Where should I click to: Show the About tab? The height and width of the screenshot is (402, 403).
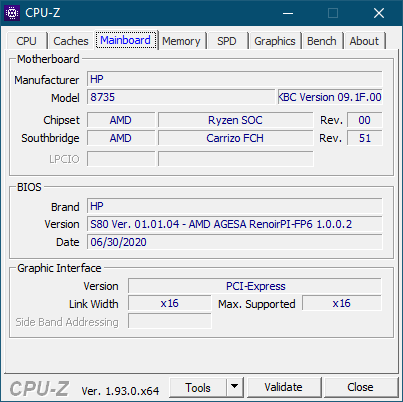point(364,41)
